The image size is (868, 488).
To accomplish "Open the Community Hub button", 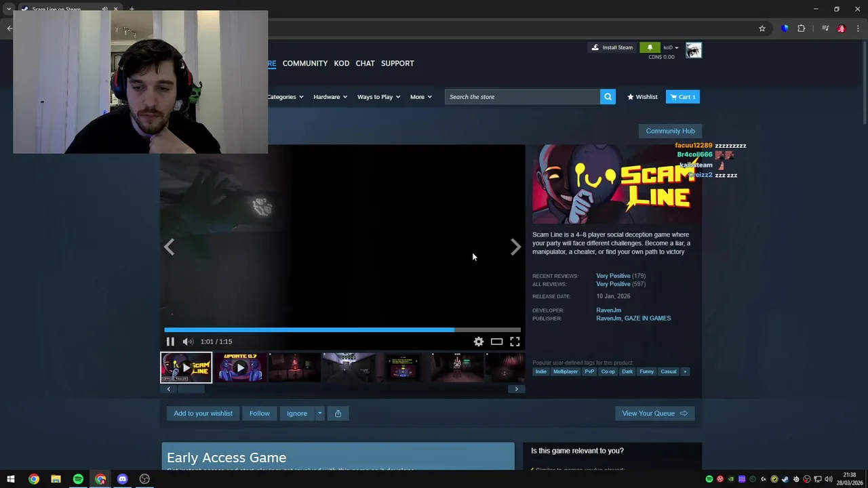I will [670, 131].
